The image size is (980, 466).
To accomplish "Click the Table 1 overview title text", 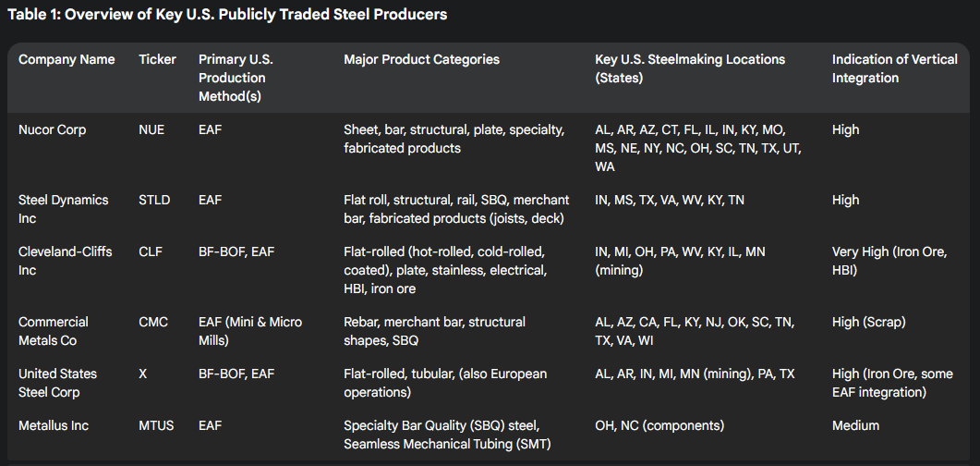I will pos(227,15).
